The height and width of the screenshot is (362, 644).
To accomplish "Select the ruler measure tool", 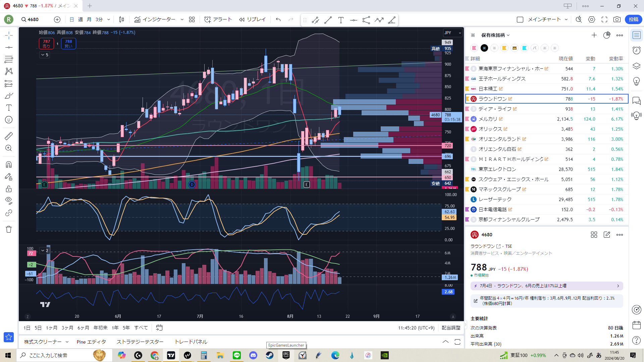I will (x=9, y=136).
